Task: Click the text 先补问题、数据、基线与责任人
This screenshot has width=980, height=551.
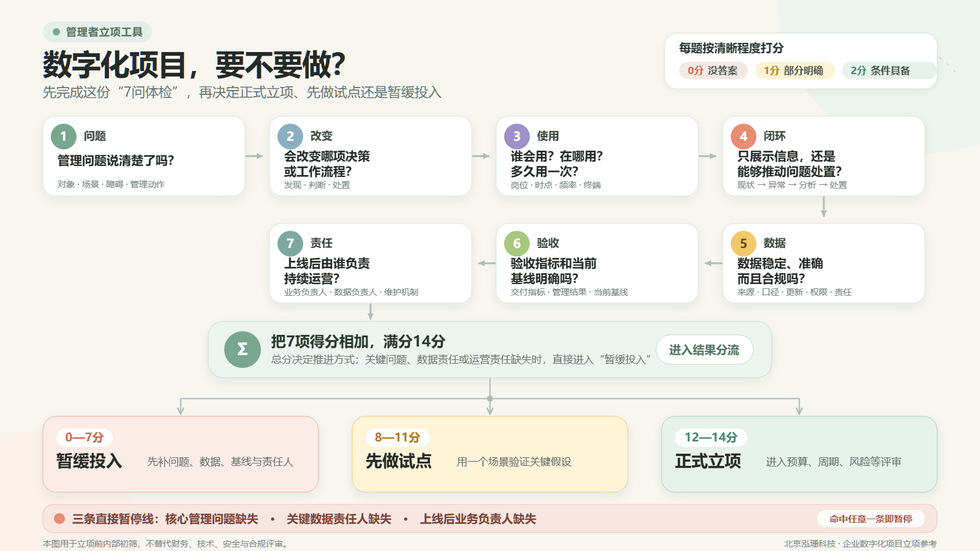Action: 221,462
